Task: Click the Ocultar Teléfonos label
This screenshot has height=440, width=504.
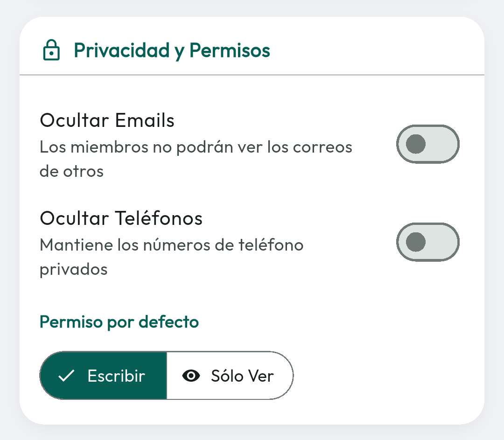Action: click(x=121, y=218)
